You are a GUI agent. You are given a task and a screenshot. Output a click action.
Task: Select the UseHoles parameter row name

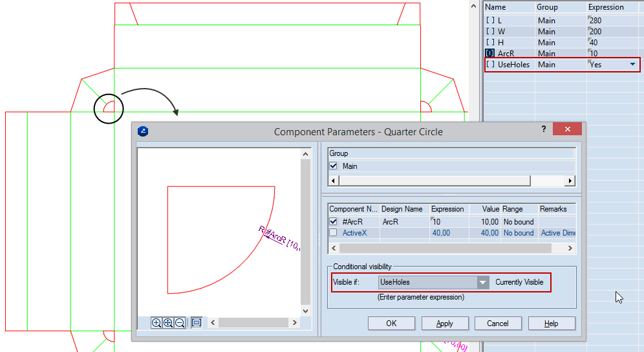point(513,65)
